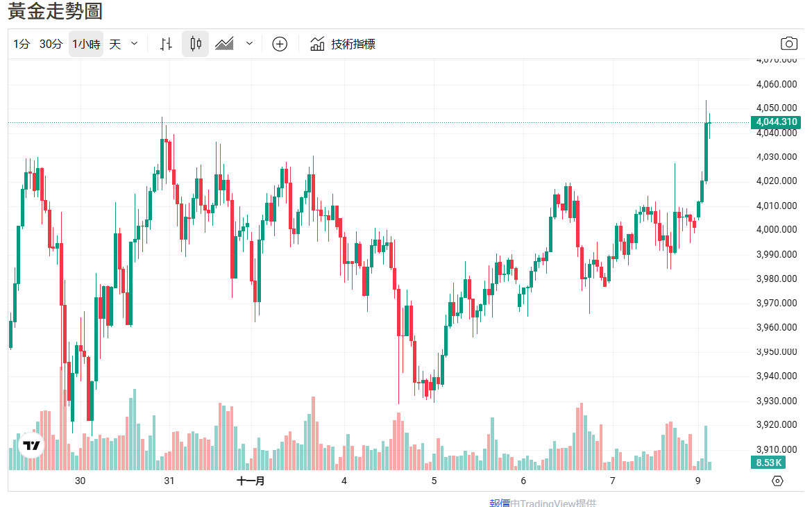Open chart settings hexagon icon
This screenshot has height=507, width=812.
coord(777,481)
